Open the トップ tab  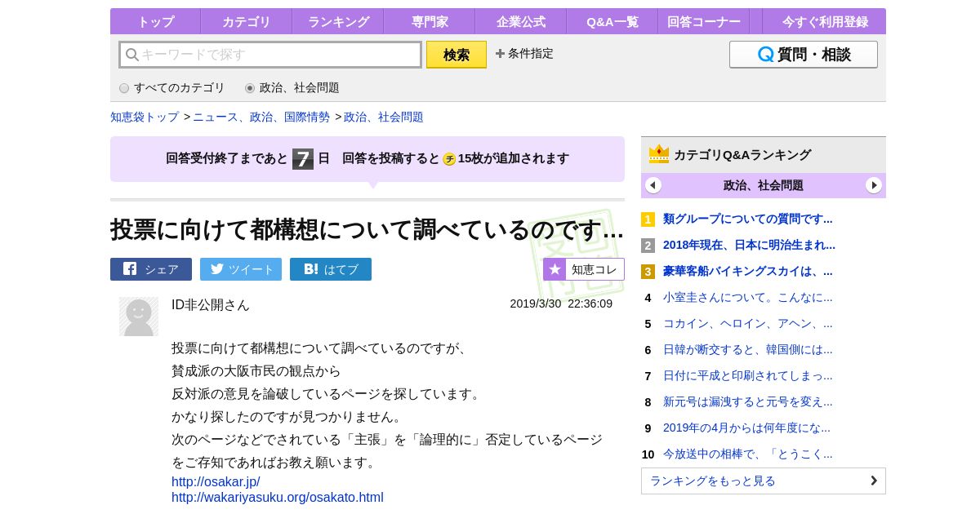tap(155, 21)
